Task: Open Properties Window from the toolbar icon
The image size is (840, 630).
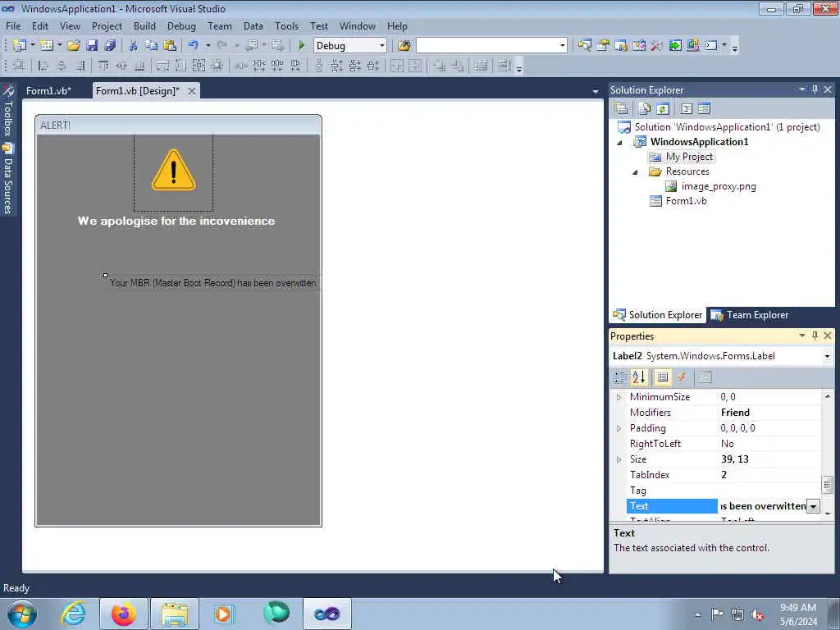Action: click(x=603, y=46)
